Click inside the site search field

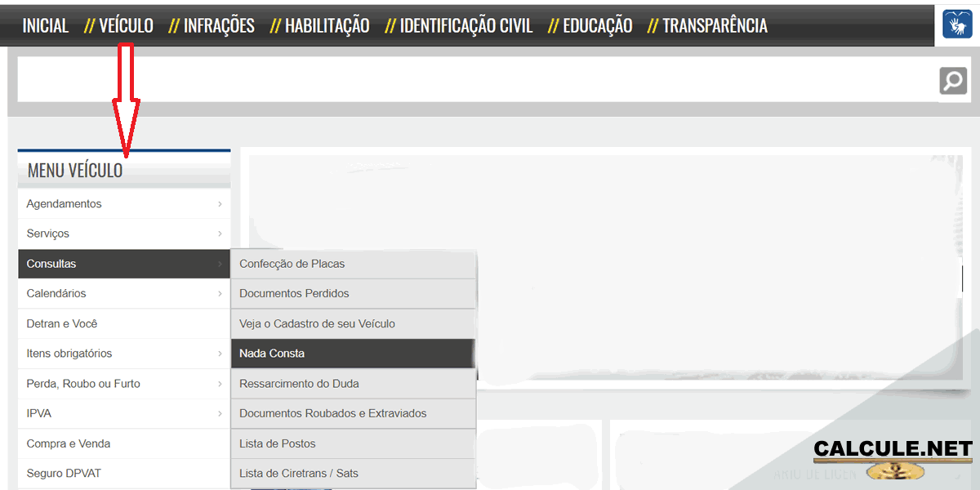pos(478,79)
